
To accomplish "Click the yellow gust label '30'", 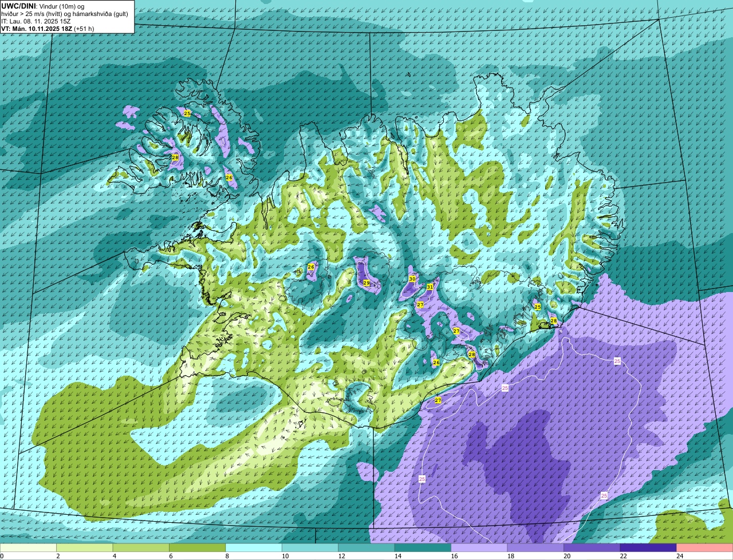I will [412, 279].
